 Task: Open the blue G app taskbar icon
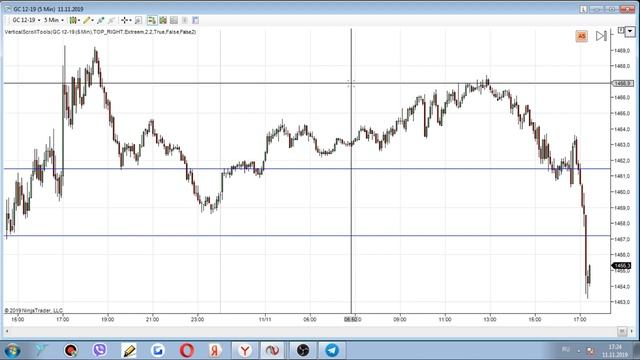(x=158, y=350)
